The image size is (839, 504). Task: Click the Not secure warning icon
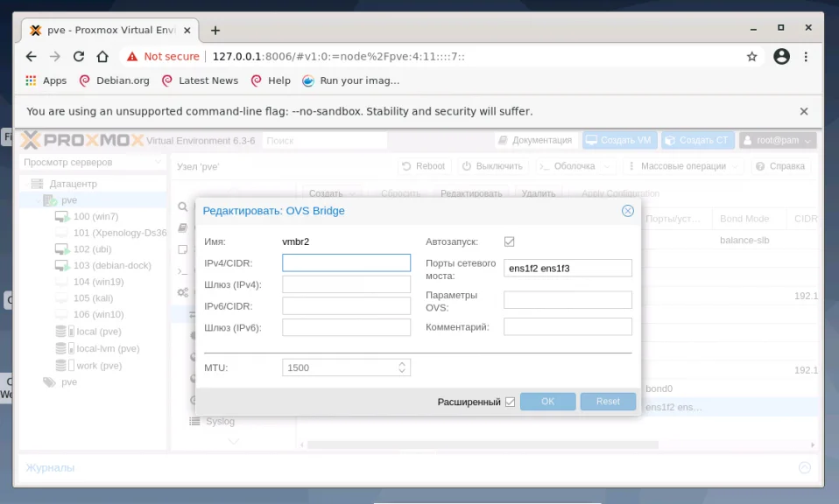tap(132, 57)
